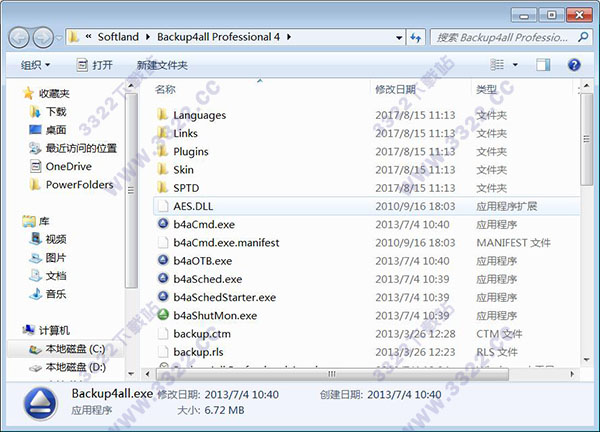The image size is (600, 432).
Task: Click the 新建文件夹 button
Action: click(162, 65)
